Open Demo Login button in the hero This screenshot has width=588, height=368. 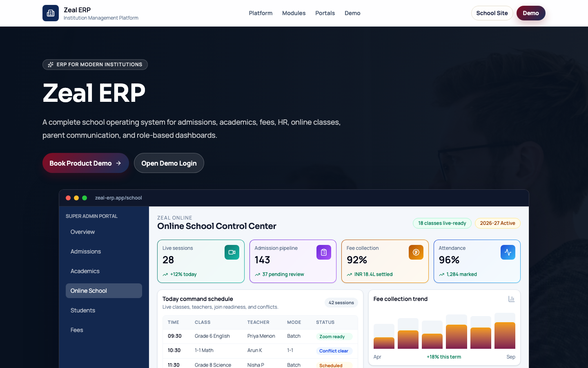pos(169,163)
